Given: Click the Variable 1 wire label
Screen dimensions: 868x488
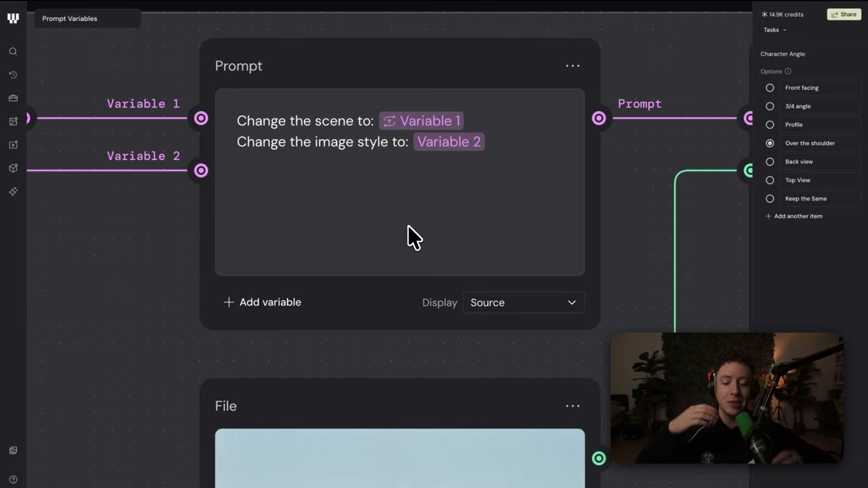Looking at the screenshot, I should pos(143,104).
